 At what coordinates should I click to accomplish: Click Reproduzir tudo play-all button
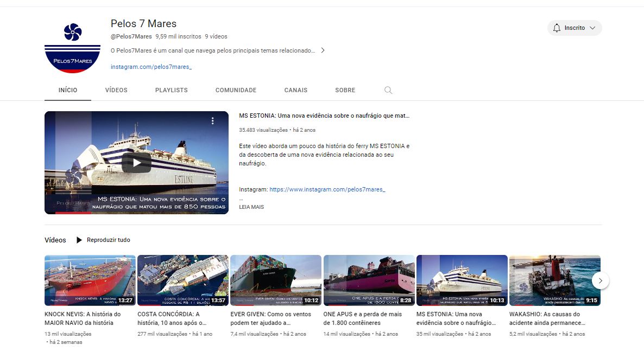point(103,240)
